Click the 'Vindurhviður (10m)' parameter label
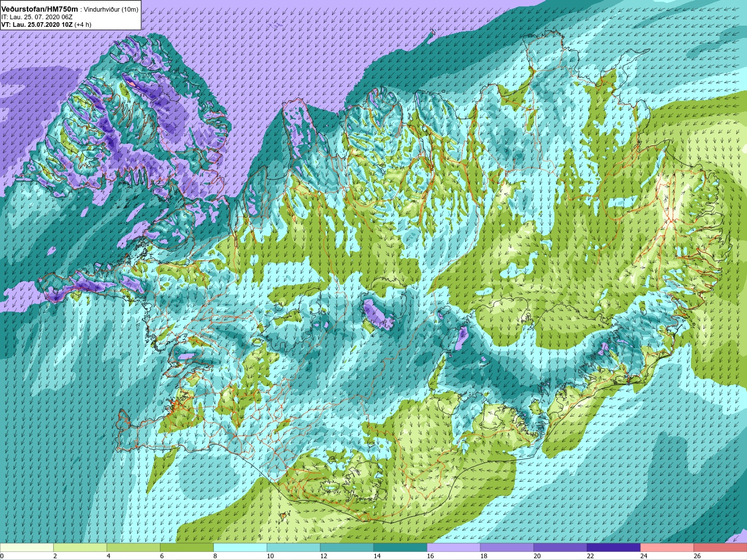 pos(111,9)
